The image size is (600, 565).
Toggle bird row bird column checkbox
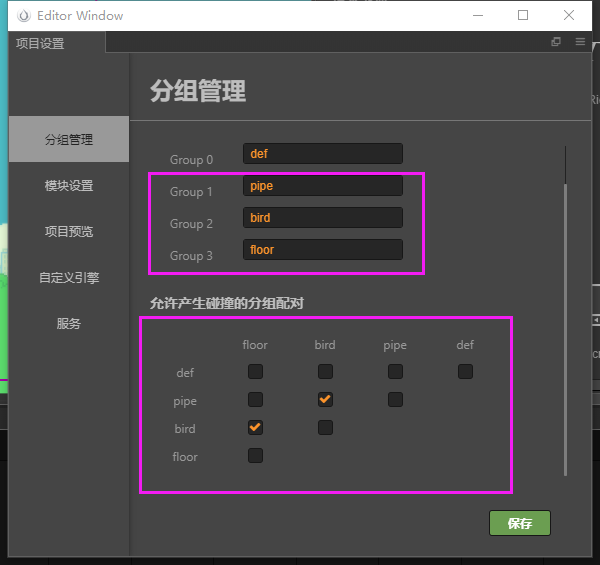point(325,427)
